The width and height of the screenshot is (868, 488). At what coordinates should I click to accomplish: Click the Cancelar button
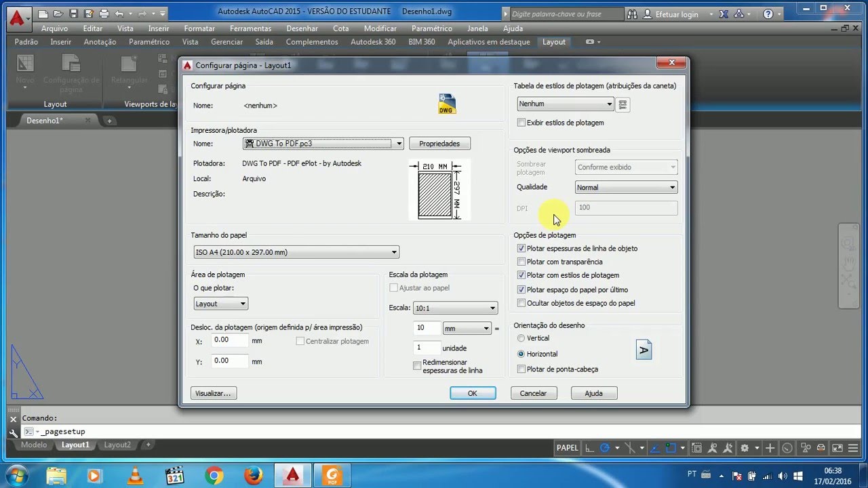[533, 393]
